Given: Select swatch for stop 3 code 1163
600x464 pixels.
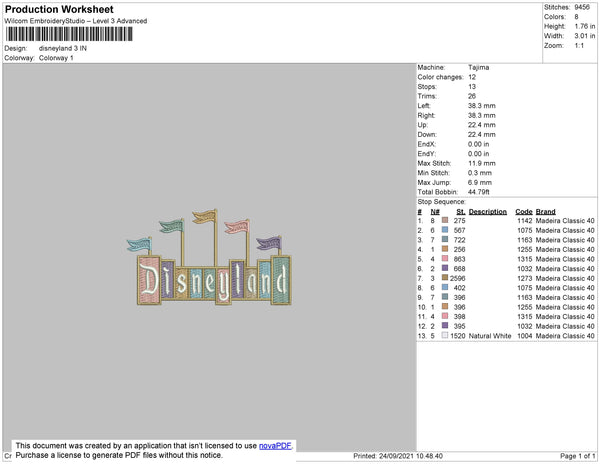Looking at the screenshot, I should 445,239.
